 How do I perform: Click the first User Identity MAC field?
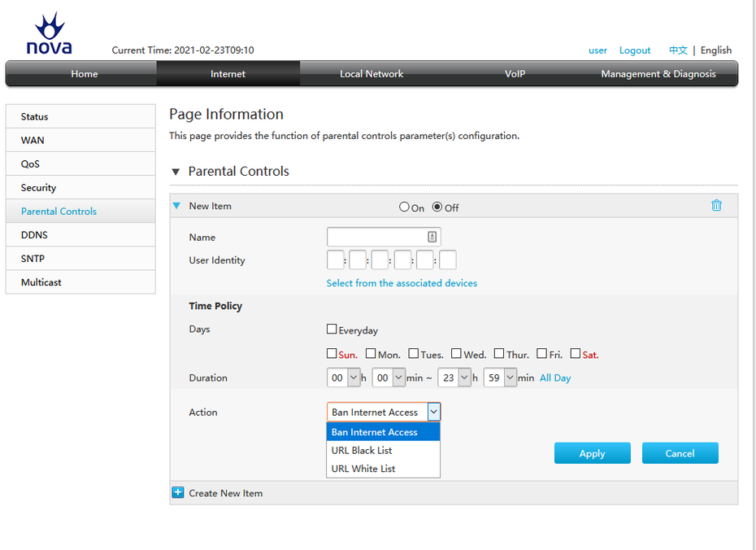tap(335, 260)
